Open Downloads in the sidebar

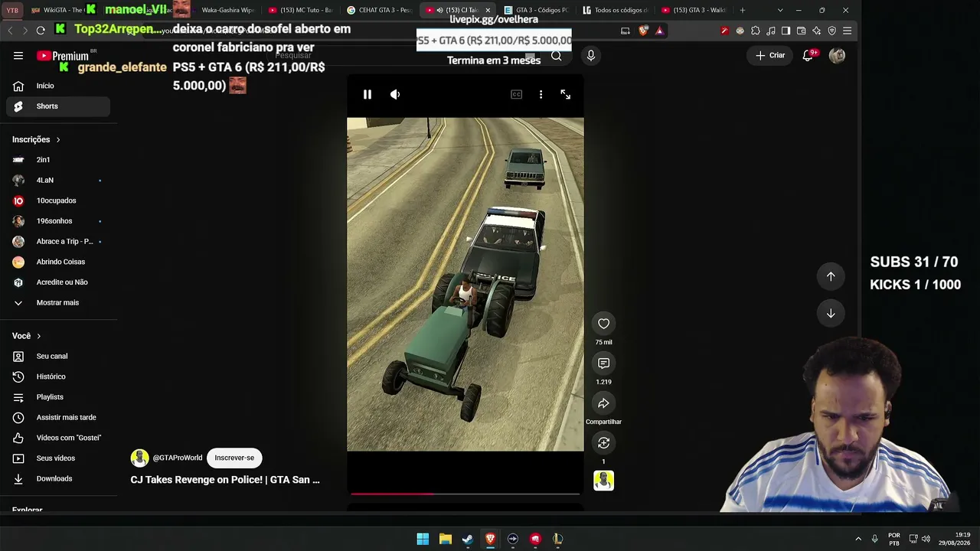58,479
